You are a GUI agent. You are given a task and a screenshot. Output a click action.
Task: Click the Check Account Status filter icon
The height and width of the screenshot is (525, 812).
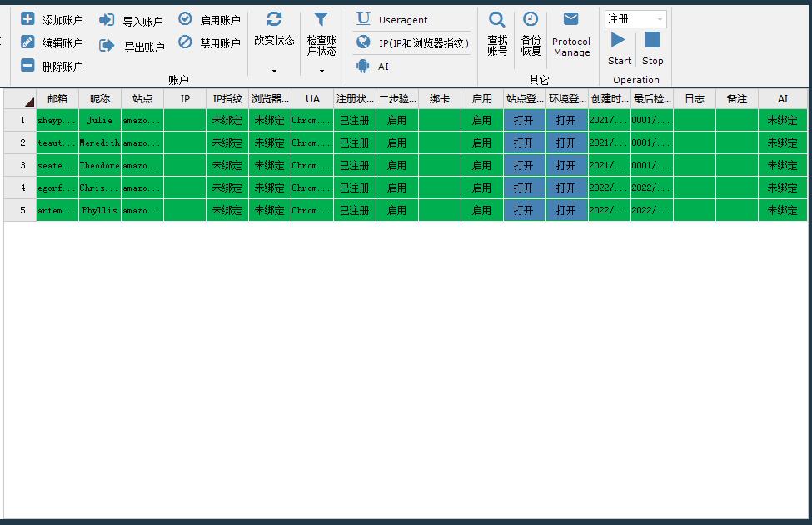[321, 19]
